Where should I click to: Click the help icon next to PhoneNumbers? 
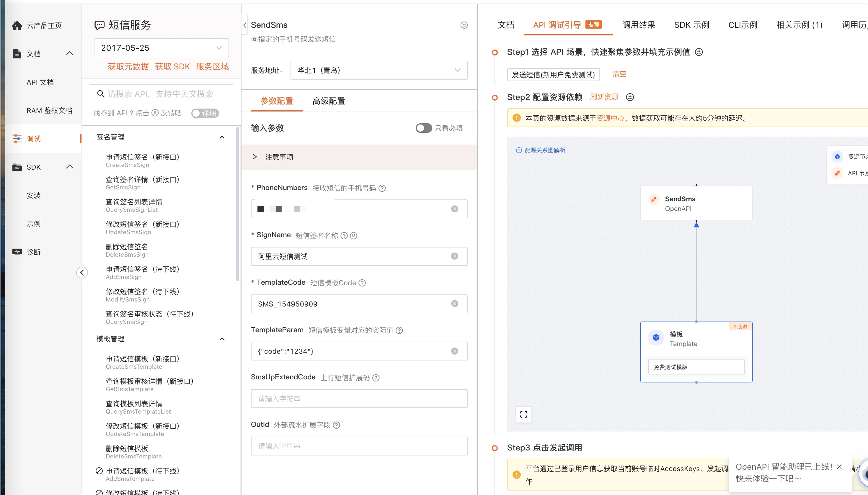click(382, 188)
